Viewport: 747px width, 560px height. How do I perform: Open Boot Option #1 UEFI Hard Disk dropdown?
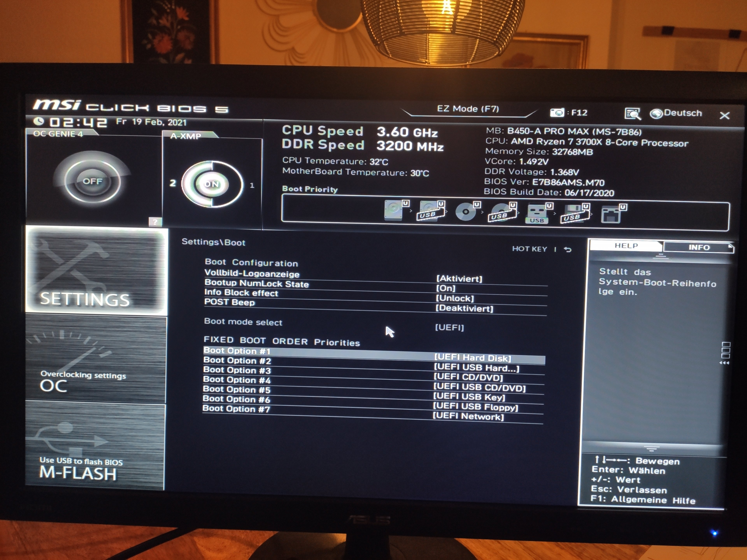(x=473, y=358)
